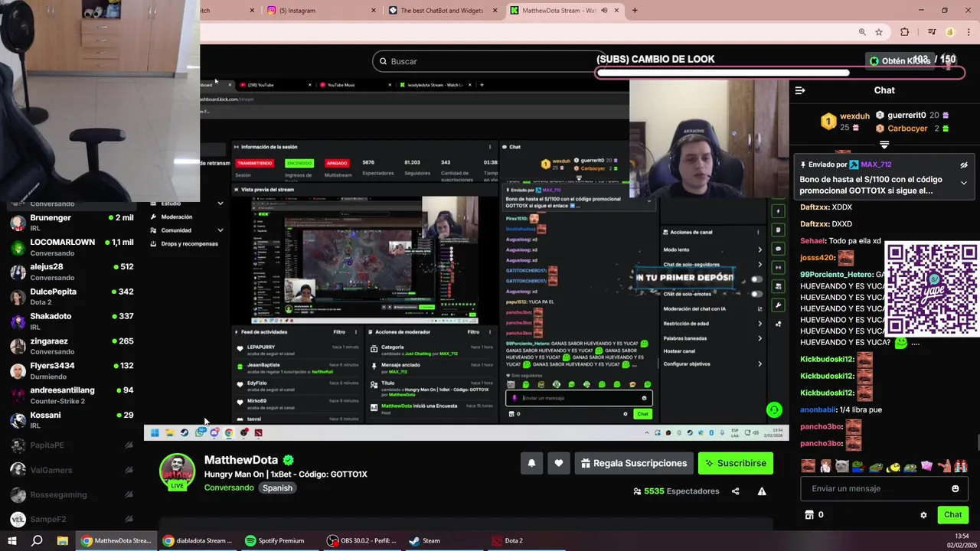Open Kossani channel in sidebar

[72, 420]
